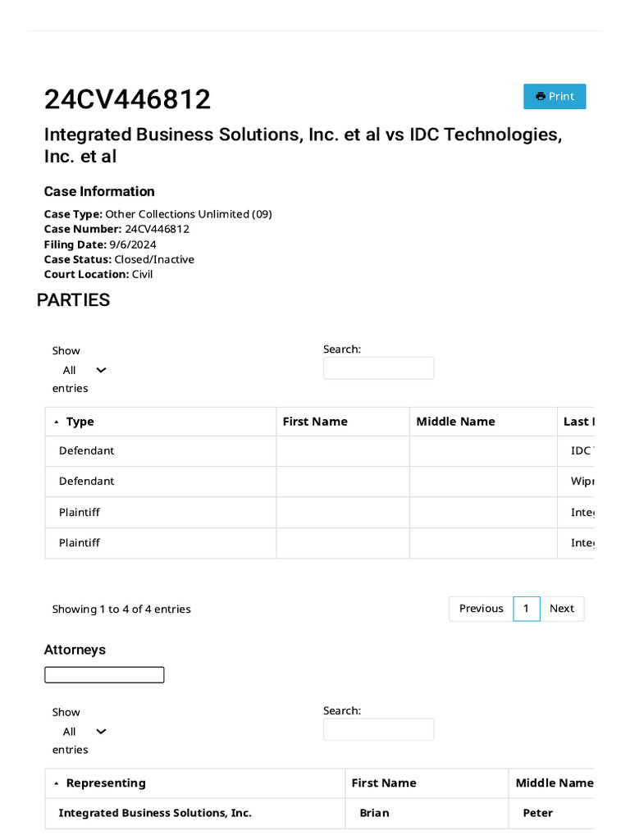630x840 pixels.
Task: Click the Attorneys search input field
Action: (x=378, y=730)
